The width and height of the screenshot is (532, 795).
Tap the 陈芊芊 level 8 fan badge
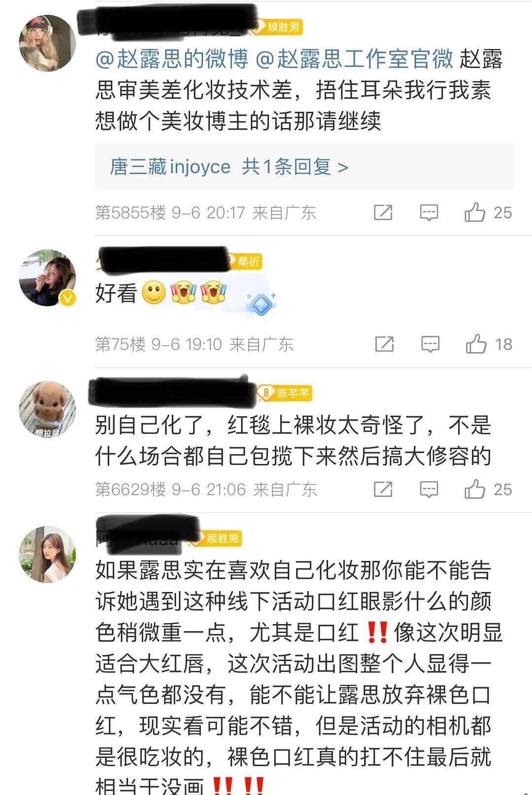click(x=284, y=393)
